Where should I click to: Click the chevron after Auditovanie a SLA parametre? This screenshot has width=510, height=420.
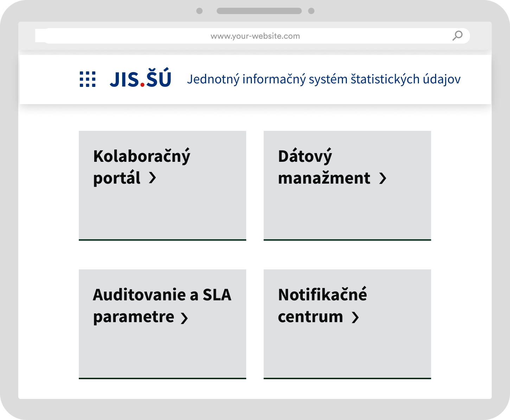pyautogui.click(x=184, y=318)
